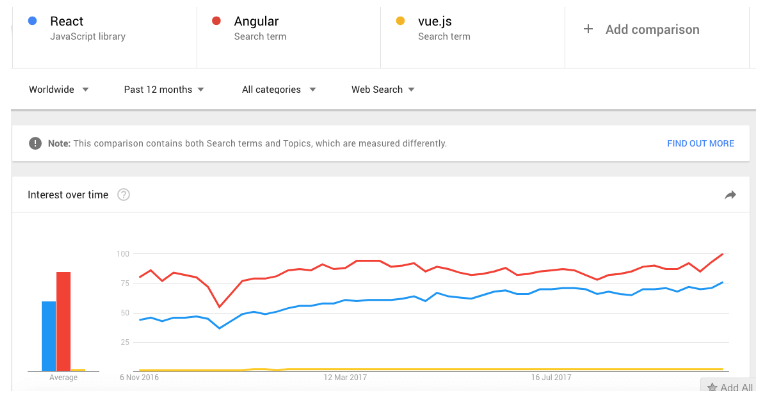Open the Interest over time help icon
The width and height of the screenshot is (776, 409).
124,195
